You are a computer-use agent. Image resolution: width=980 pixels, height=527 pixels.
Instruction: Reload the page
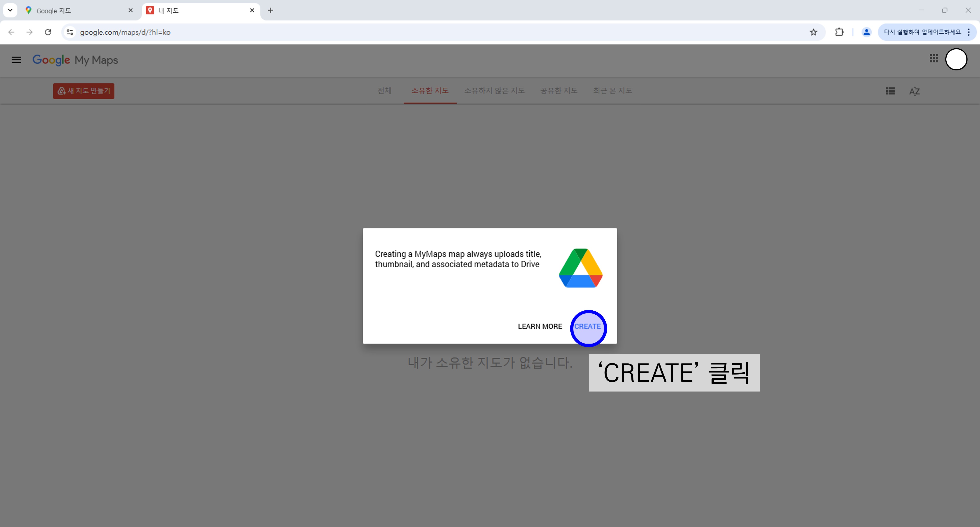48,32
